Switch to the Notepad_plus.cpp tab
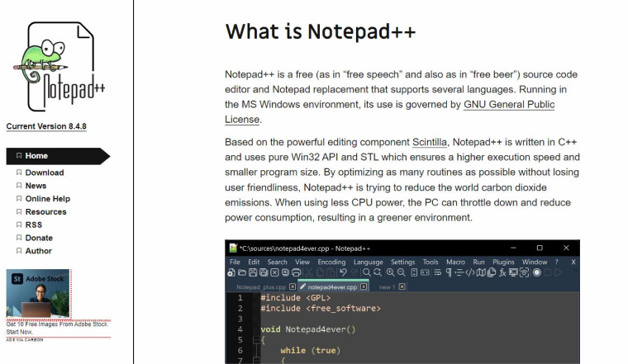Image resolution: width=628 pixels, height=364 pixels. click(x=261, y=286)
